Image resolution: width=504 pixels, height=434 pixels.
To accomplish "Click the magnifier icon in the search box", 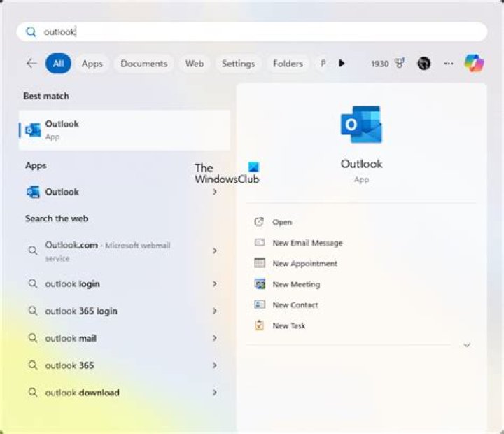I will tap(31, 31).
